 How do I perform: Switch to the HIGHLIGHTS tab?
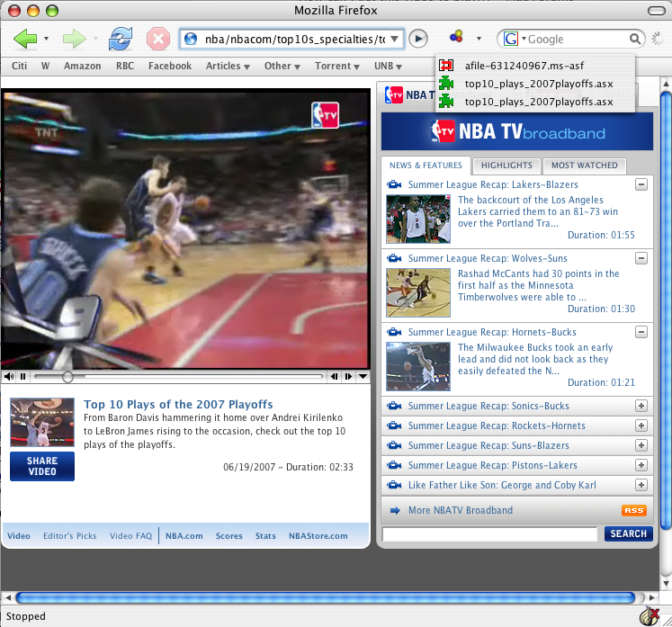pos(506,166)
